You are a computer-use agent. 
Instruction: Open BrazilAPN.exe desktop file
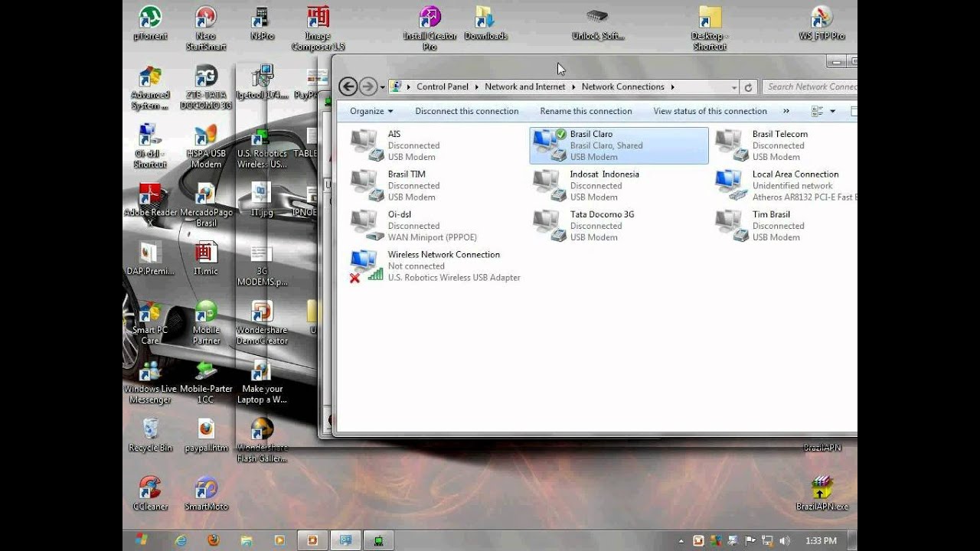[822, 494]
